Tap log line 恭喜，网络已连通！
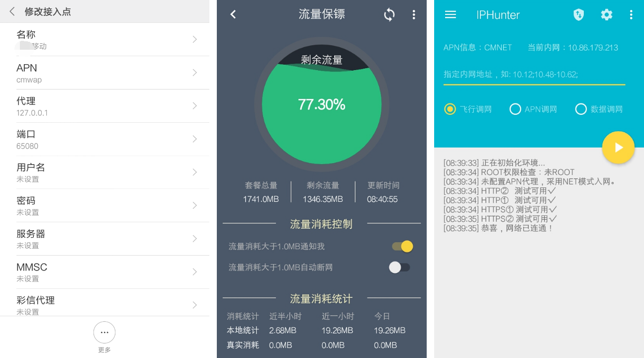The height and width of the screenshot is (358, 644). [x=499, y=228]
